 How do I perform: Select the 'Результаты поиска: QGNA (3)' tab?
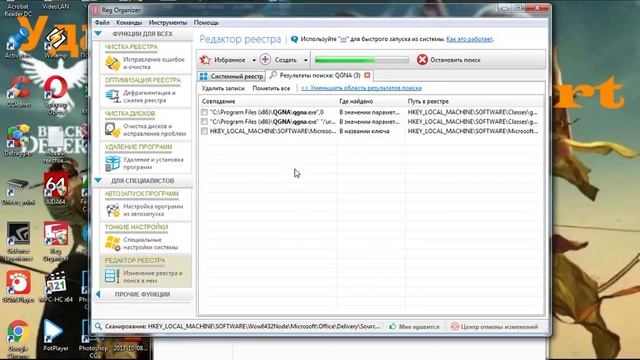tap(320, 76)
